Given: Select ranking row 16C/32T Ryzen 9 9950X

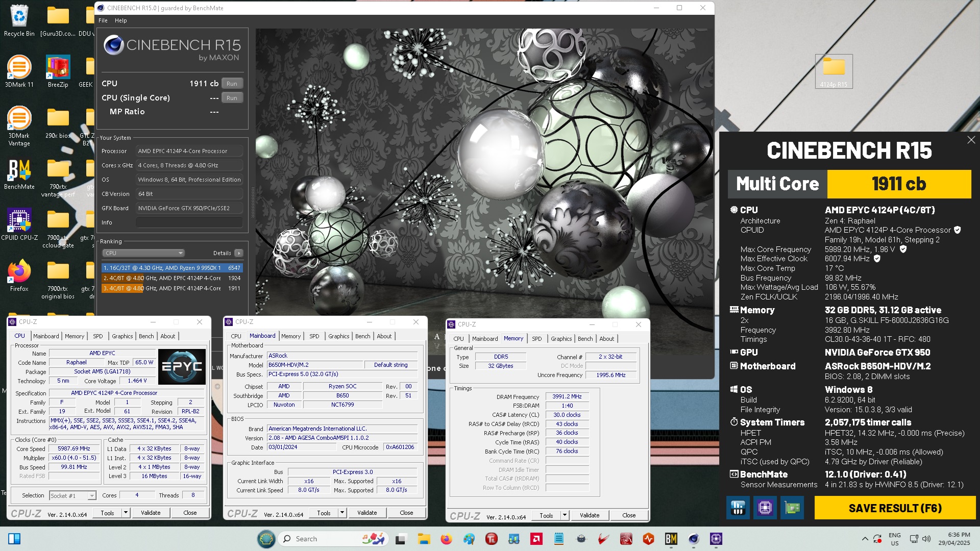Looking at the screenshot, I should 172,268.
